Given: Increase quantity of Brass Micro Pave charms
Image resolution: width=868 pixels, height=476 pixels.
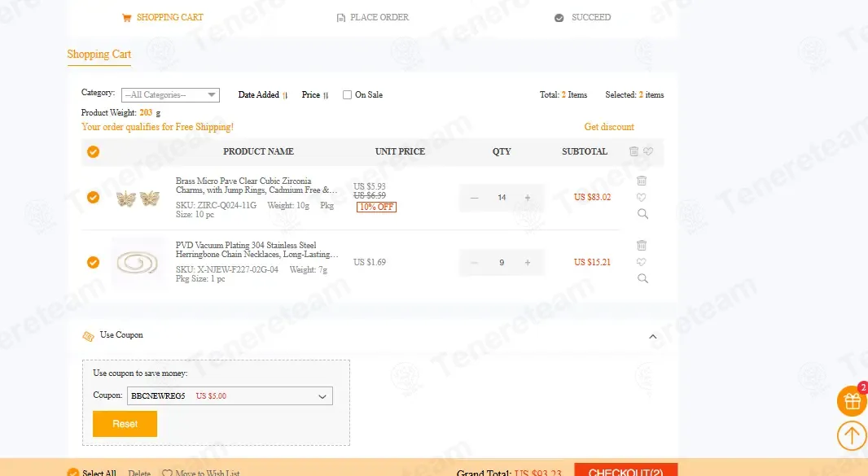Looking at the screenshot, I should tap(528, 198).
